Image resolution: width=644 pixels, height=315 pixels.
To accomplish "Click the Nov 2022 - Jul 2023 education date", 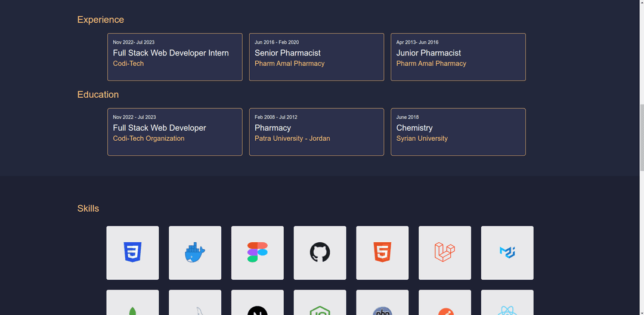I will pyautogui.click(x=134, y=118).
